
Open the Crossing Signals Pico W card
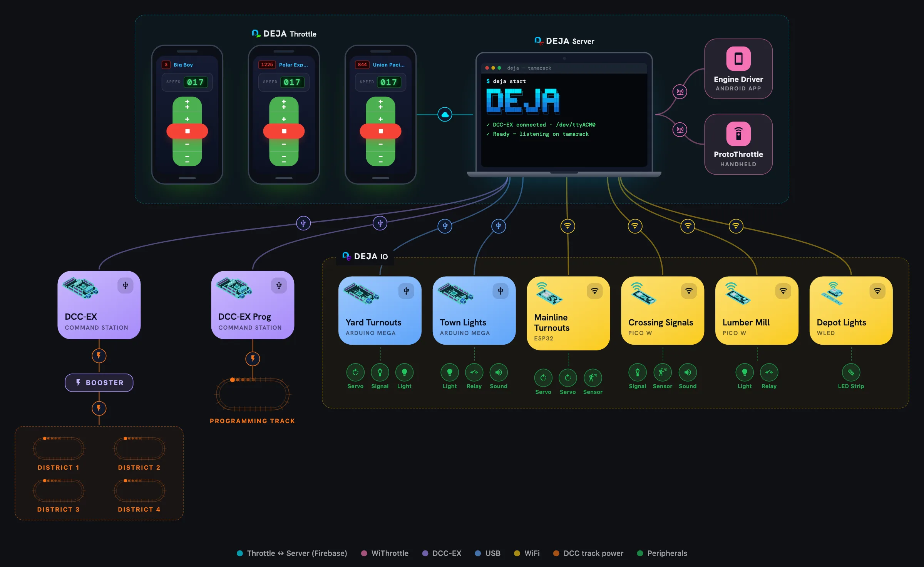662,310
